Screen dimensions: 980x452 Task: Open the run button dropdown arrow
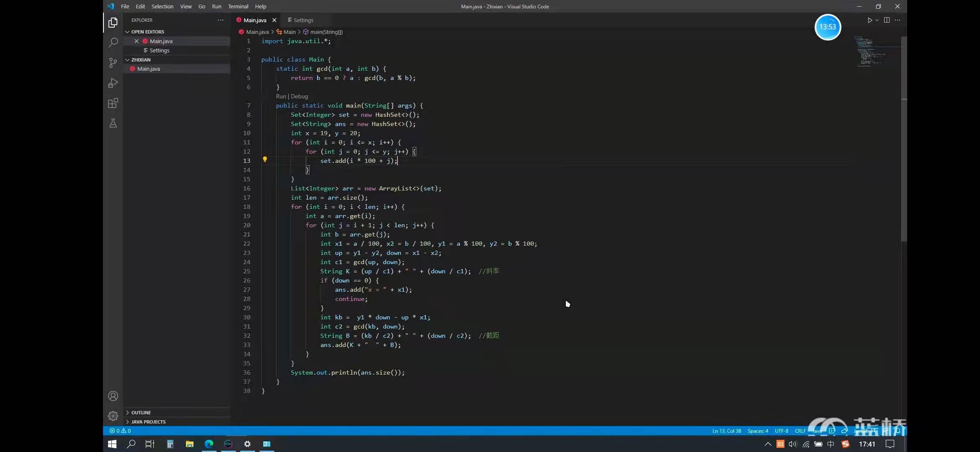(877, 20)
